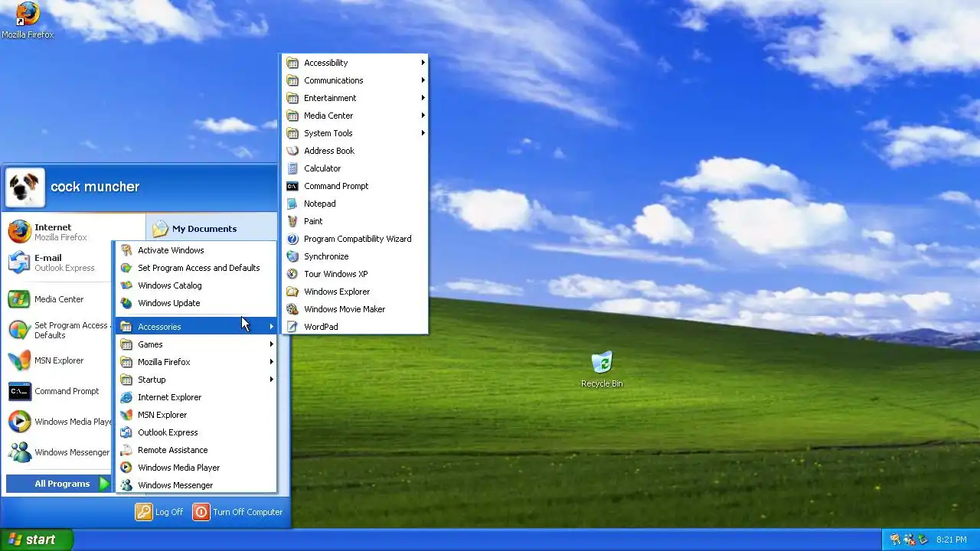Open Windows Movie Maker icon
Image resolution: width=980 pixels, height=551 pixels.
(292, 309)
